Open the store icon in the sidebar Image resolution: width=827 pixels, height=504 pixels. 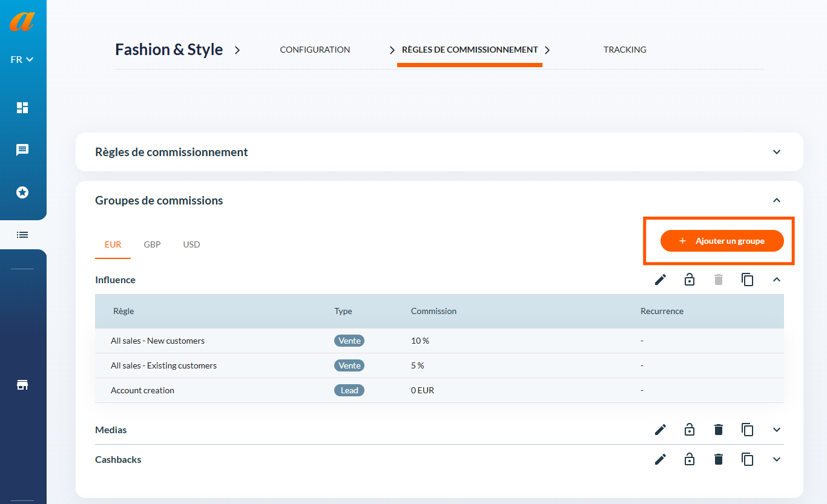22,385
